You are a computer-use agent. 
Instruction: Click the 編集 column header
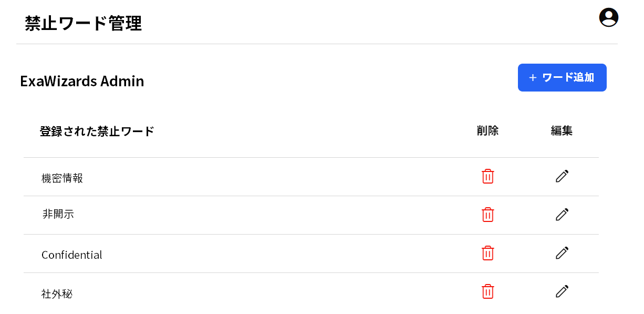[562, 131]
